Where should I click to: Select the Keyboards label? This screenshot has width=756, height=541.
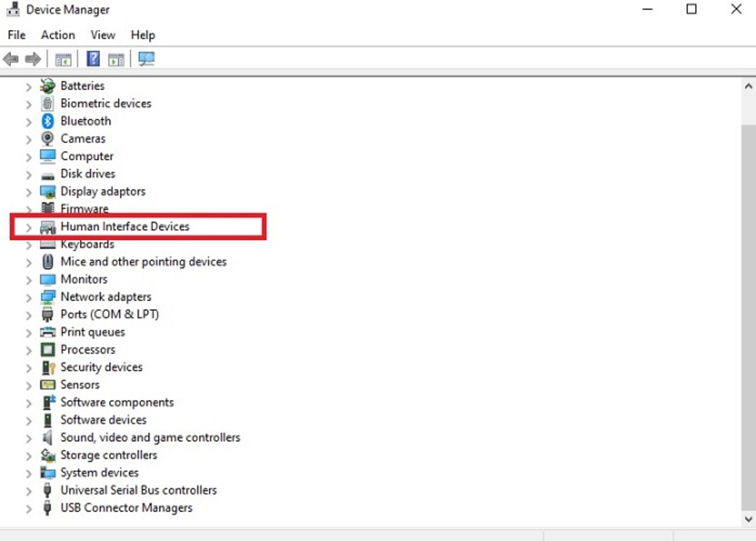click(x=87, y=244)
